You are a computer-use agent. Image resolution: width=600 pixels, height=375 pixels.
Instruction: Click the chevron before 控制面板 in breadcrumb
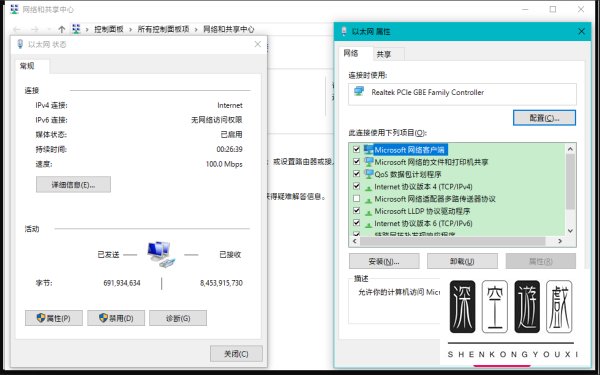point(87,29)
